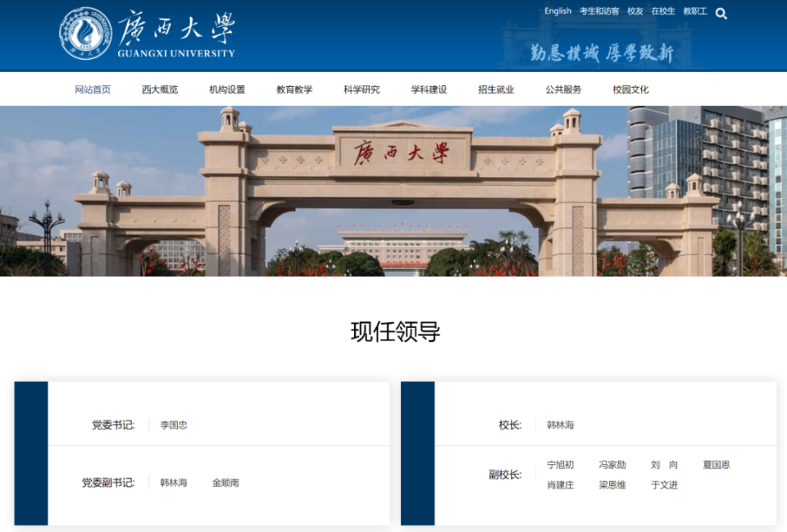Click the 党委书记 label
This screenshot has width=787, height=532.
click(x=113, y=425)
